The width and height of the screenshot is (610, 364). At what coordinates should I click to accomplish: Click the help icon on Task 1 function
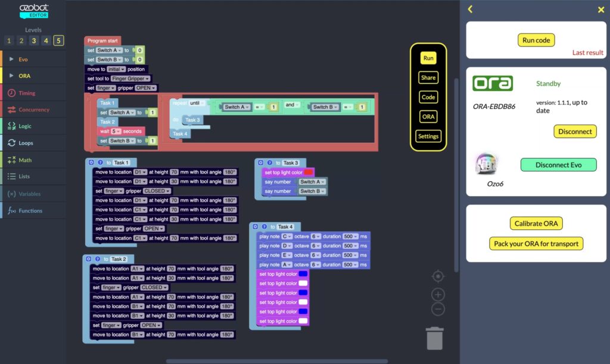click(100, 163)
